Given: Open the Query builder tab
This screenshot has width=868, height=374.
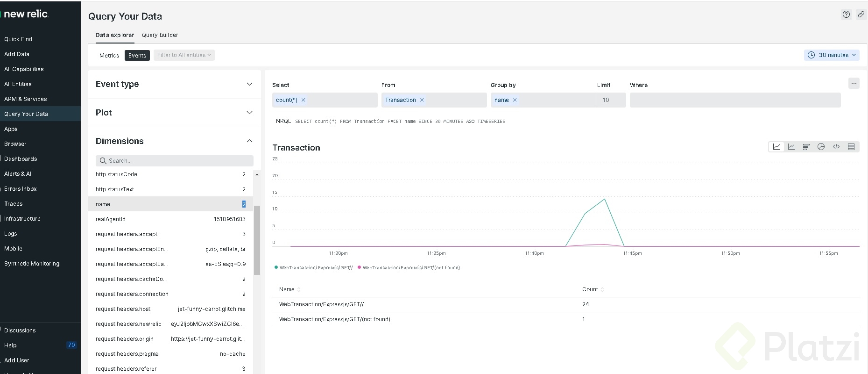Looking at the screenshot, I should [x=160, y=35].
